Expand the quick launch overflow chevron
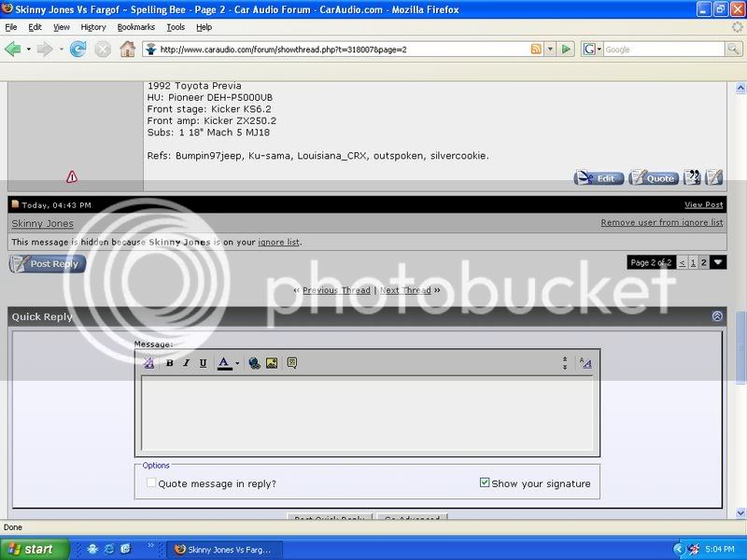The image size is (747, 560). 150,546
